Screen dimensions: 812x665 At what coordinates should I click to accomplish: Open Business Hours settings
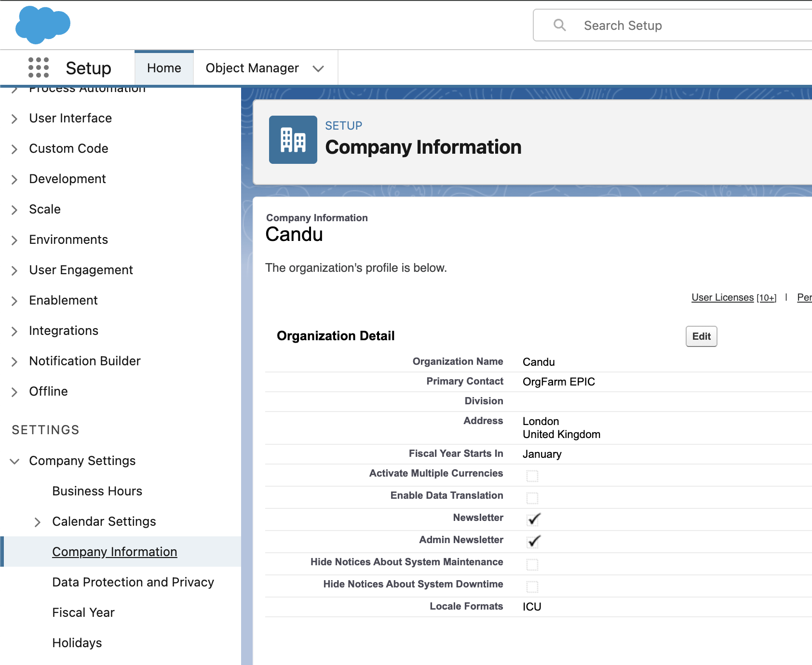(x=97, y=491)
